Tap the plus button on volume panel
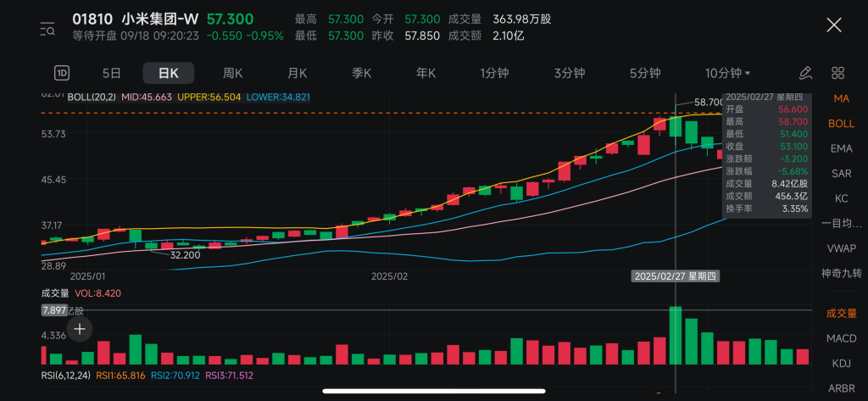The height and width of the screenshot is (401, 868). [80, 328]
